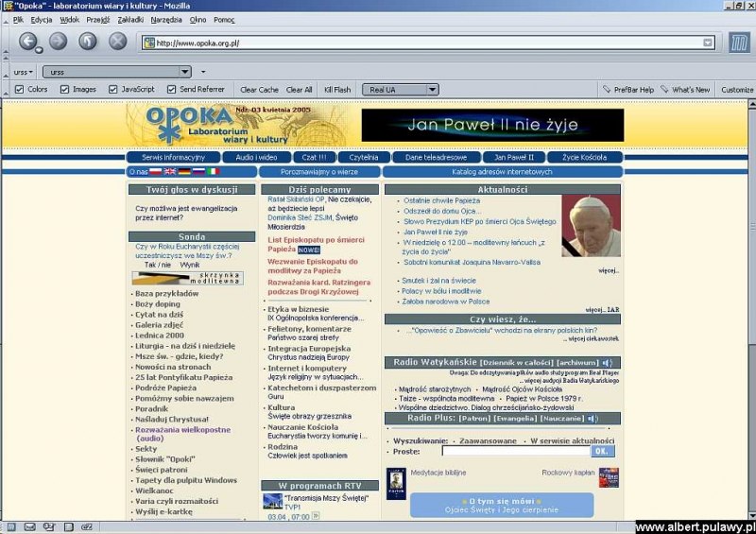
Task: Disable the JavaScript checkbox
Action: [x=112, y=89]
